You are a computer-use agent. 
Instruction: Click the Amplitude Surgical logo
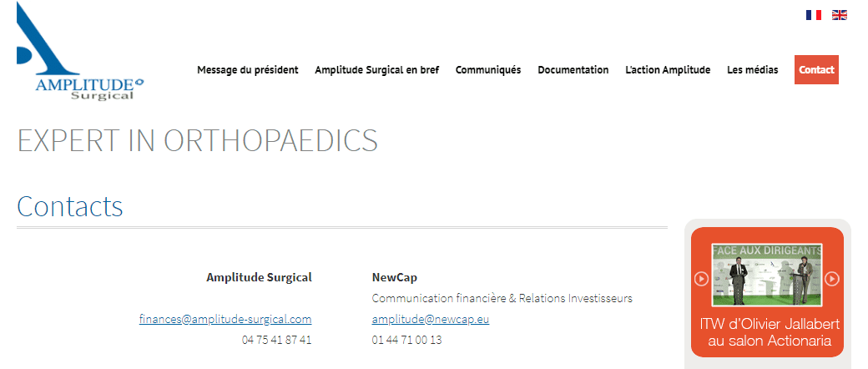click(80, 51)
